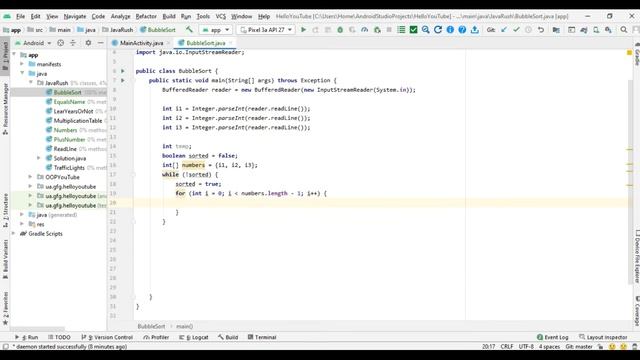Screen dimensions: 640x360
Task: Click the green checkmark box toolbar icon
Action: click(x=413, y=30)
